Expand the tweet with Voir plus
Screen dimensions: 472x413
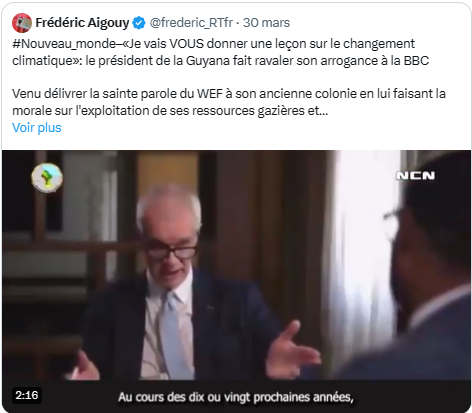pos(37,128)
